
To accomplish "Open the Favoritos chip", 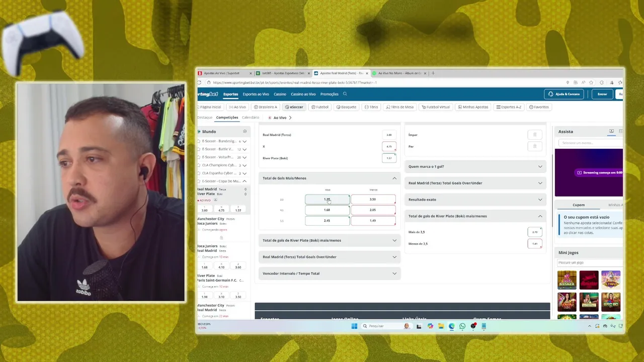I will 539,107.
